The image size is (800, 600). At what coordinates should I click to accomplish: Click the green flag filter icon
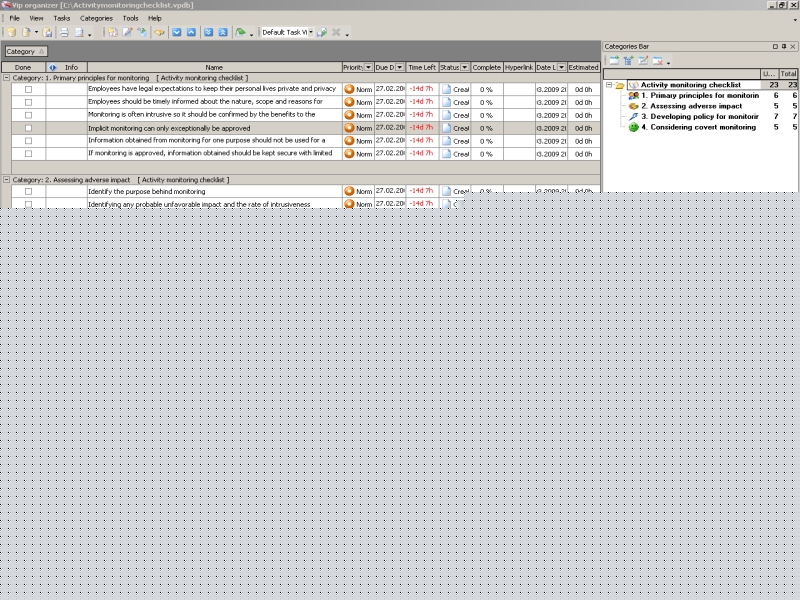point(241,32)
